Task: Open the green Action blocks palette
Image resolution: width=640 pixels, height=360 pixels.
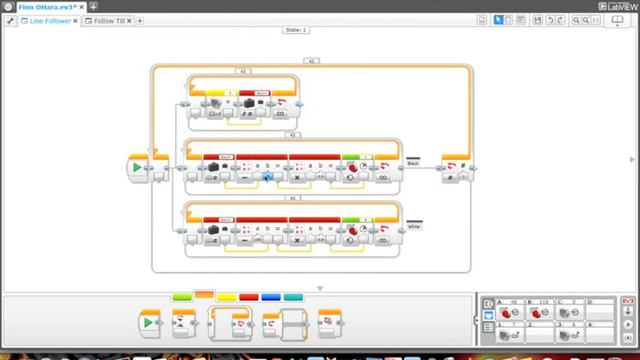Action: 182,297
